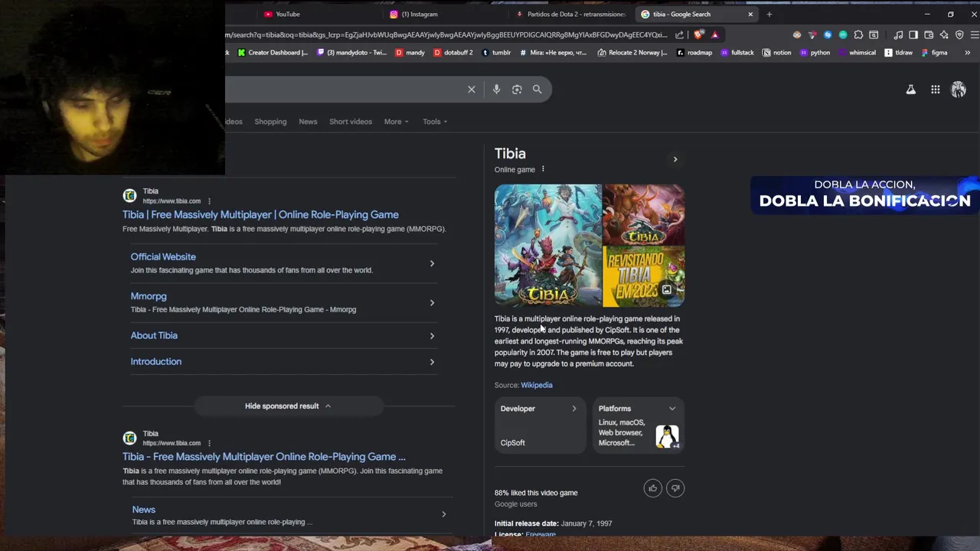Clear the search box with X icon
Viewport: 980px width, 551px height.
click(472, 90)
